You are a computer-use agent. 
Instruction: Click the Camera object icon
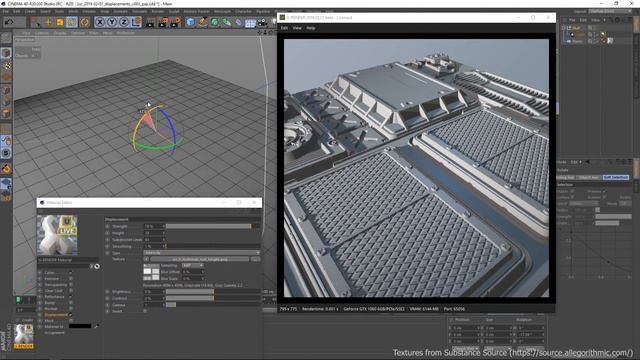262,22
